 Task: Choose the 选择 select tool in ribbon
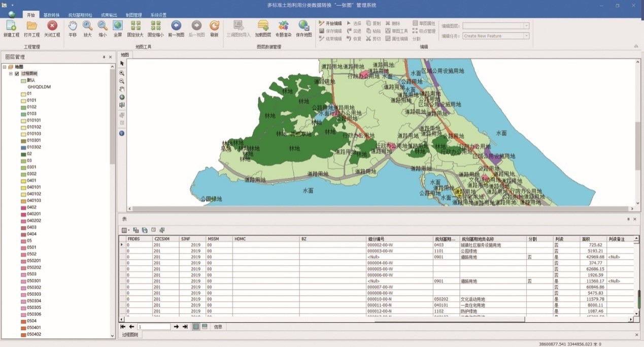[354, 23]
